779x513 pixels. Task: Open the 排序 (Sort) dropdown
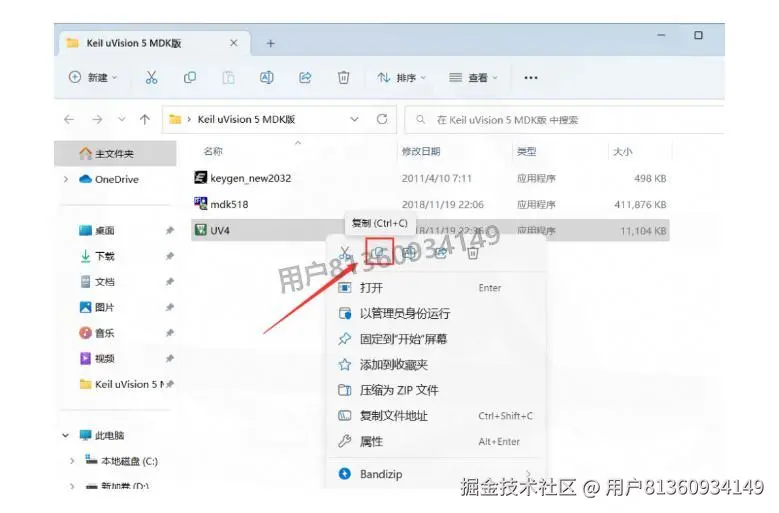click(401, 77)
